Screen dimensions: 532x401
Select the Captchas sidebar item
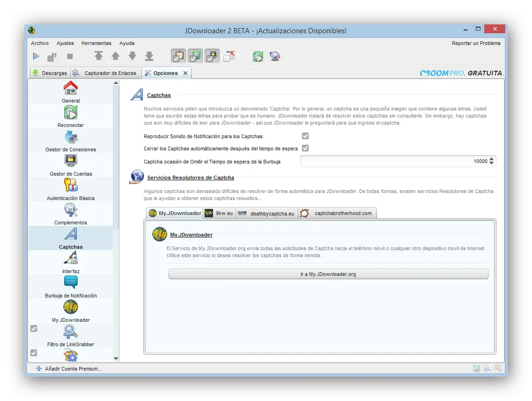tap(71, 238)
